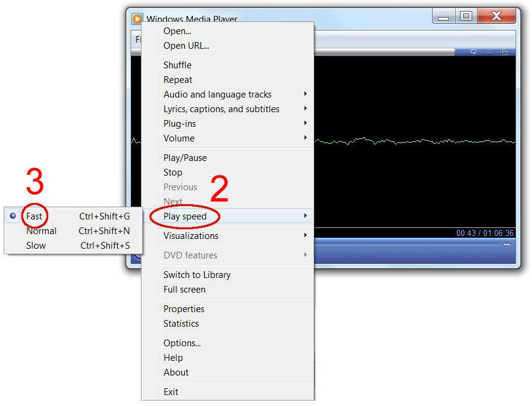Expand Lyrics, captions, and subtitles submenu

coord(221,109)
